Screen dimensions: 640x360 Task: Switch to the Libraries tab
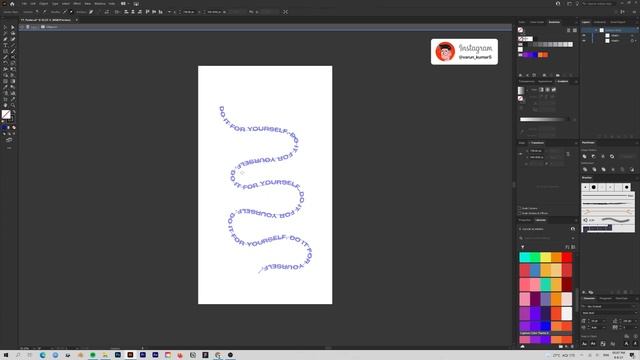(x=540, y=220)
